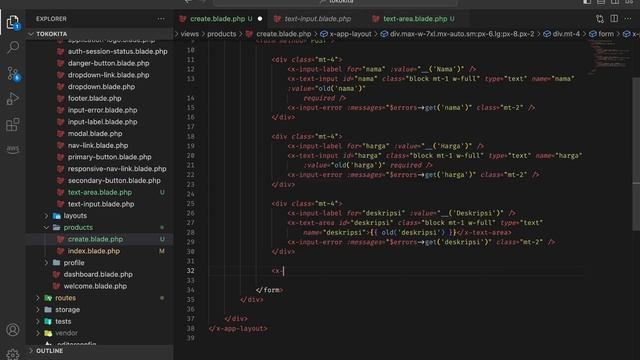The width and height of the screenshot is (640, 360).
Task: Open changes compare icon in editor toolbar
Action: click(x=600, y=19)
